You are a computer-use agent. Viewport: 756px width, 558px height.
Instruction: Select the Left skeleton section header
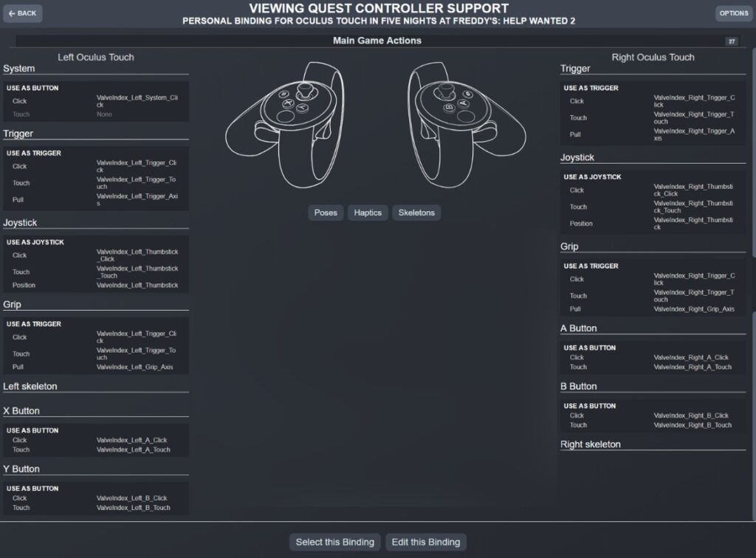(96, 387)
